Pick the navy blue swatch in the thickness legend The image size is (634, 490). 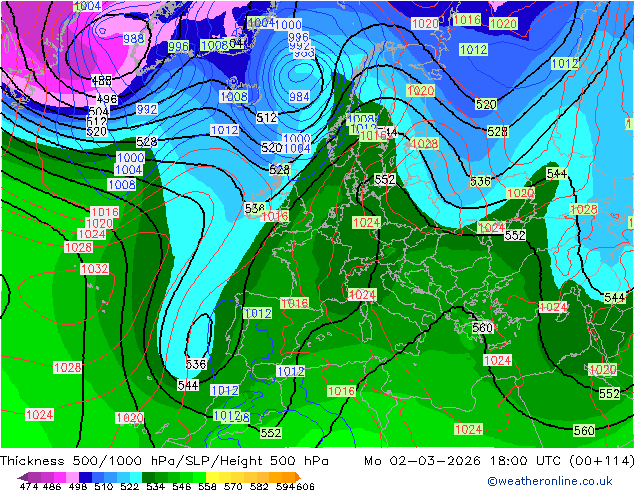point(85,477)
